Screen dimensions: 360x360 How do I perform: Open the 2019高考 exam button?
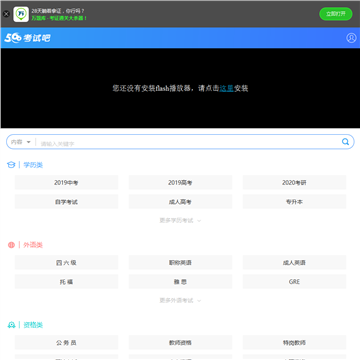pyautogui.click(x=180, y=182)
